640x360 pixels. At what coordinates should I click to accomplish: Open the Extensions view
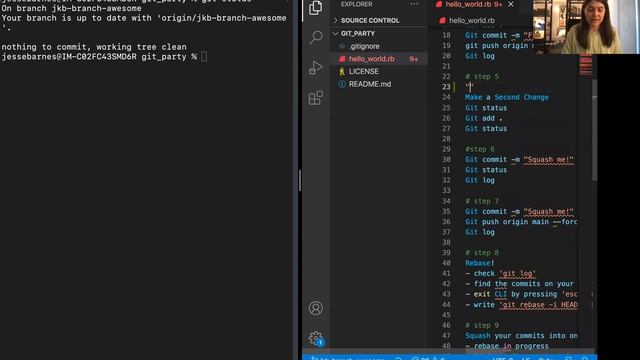tap(316, 98)
